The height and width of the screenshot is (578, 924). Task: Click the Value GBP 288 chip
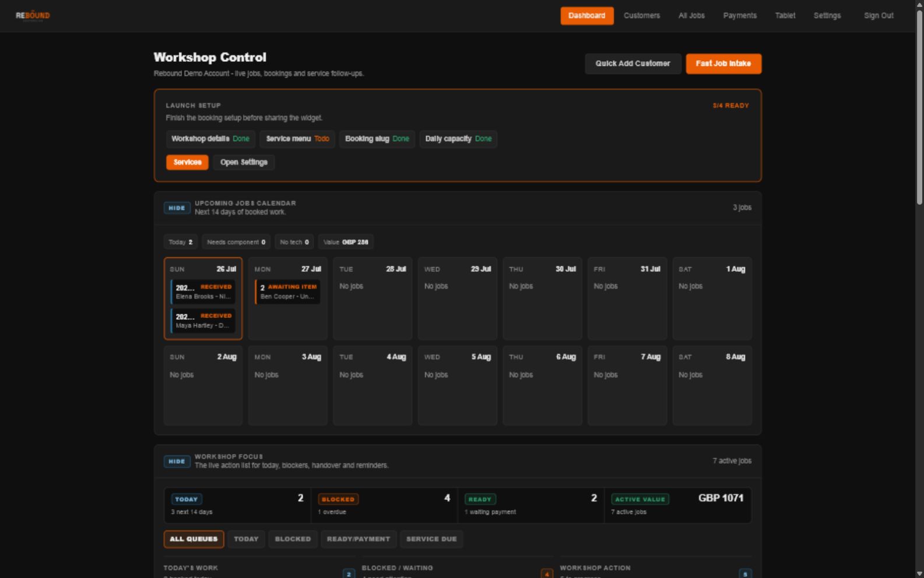point(346,242)
